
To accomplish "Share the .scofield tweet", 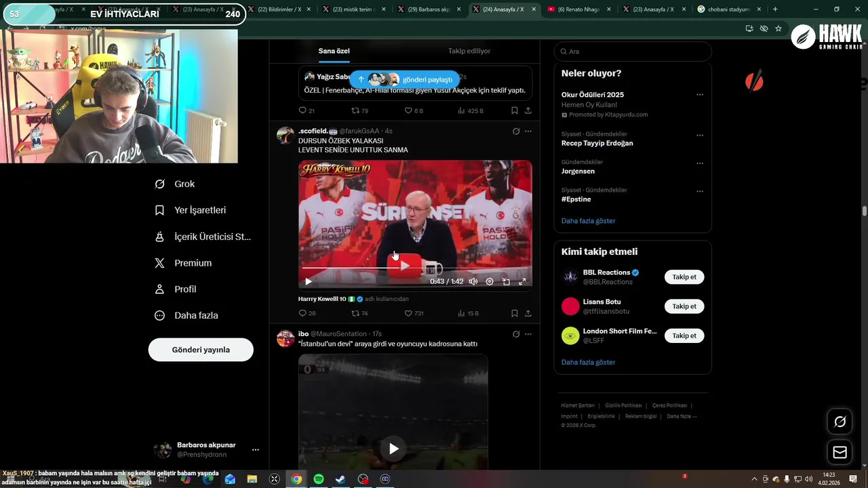I will pos(528,313).
